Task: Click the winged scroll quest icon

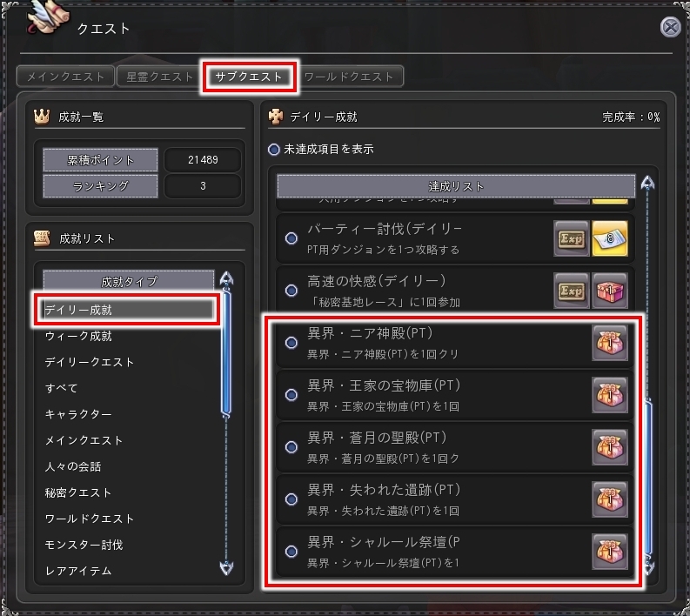Action: click(x=48, y=17)
